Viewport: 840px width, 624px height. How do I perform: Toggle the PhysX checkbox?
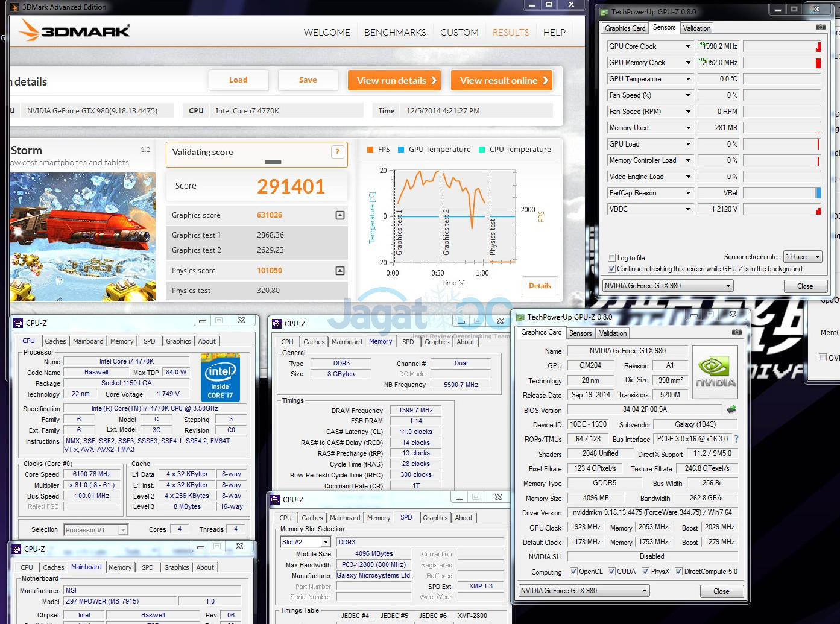(645, 572)
